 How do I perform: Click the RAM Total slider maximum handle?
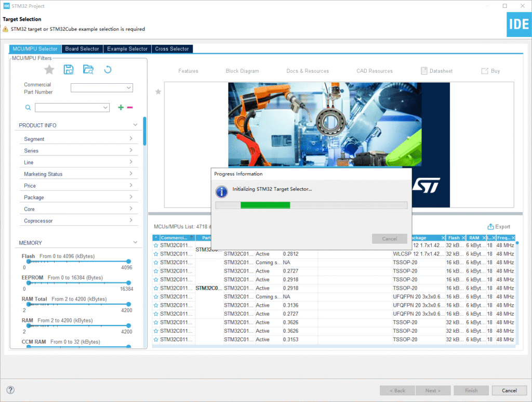click(x=129, y=304)
